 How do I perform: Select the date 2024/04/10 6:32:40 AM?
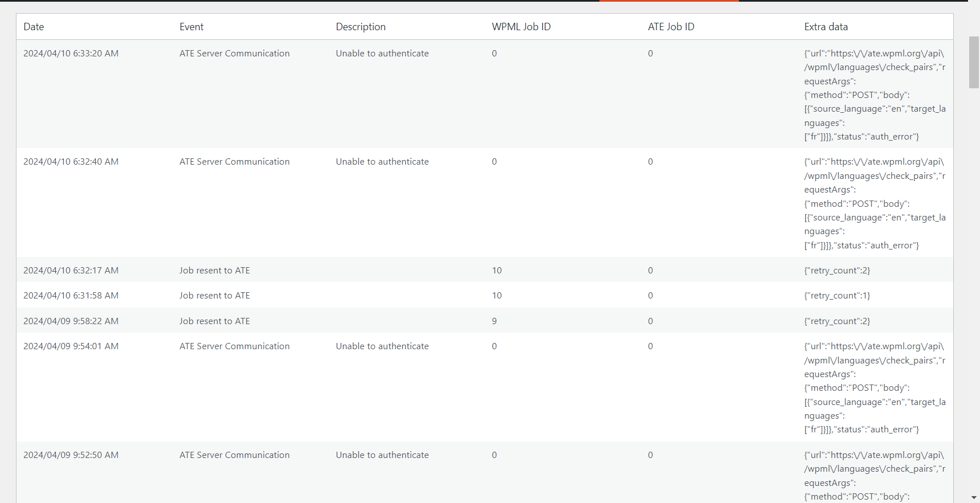(71, 162)
